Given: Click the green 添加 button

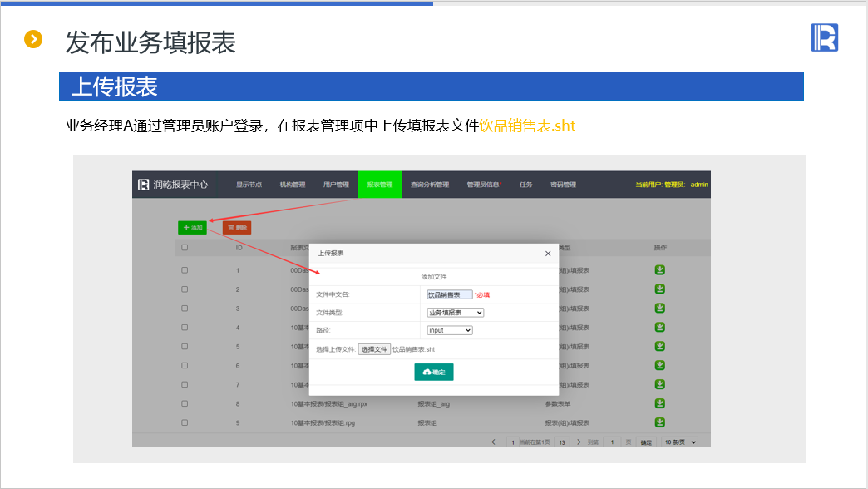Looking at the screenshot, I should [x=192, y=227].
